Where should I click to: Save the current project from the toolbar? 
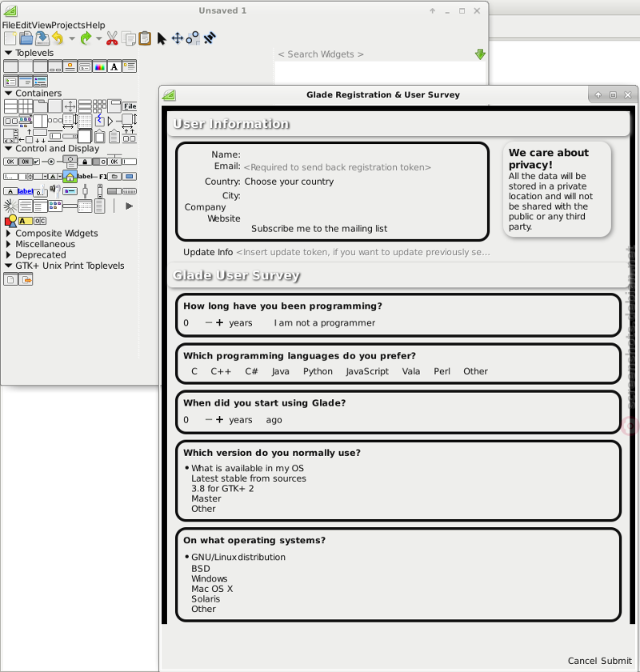pyautogui.click(x=42, y=38)
